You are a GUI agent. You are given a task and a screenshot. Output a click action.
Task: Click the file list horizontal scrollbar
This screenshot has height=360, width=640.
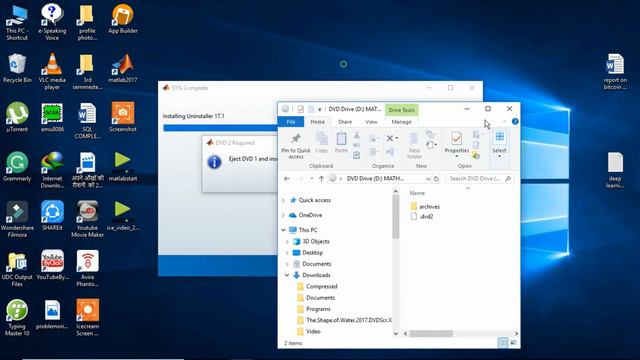click(431, 333)
